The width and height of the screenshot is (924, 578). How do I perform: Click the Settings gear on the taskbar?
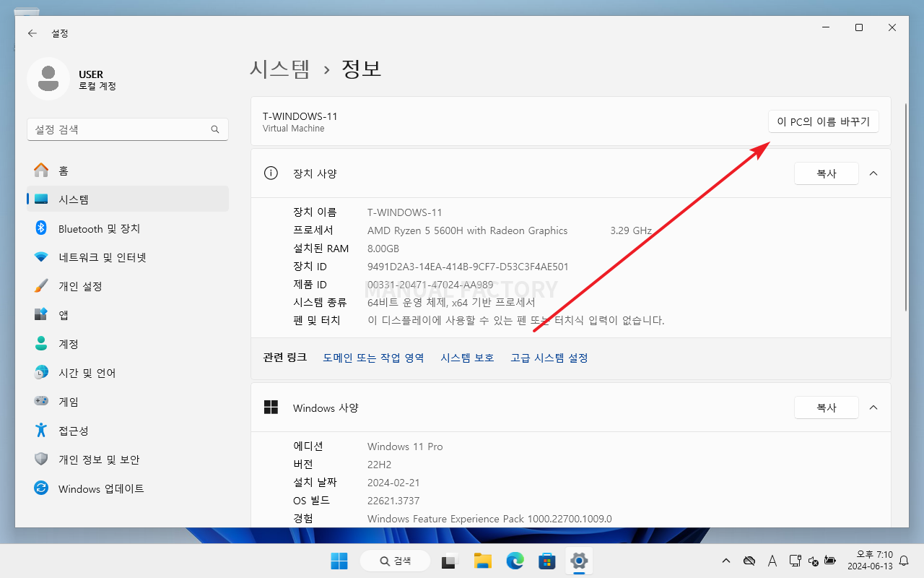point(579,561)
